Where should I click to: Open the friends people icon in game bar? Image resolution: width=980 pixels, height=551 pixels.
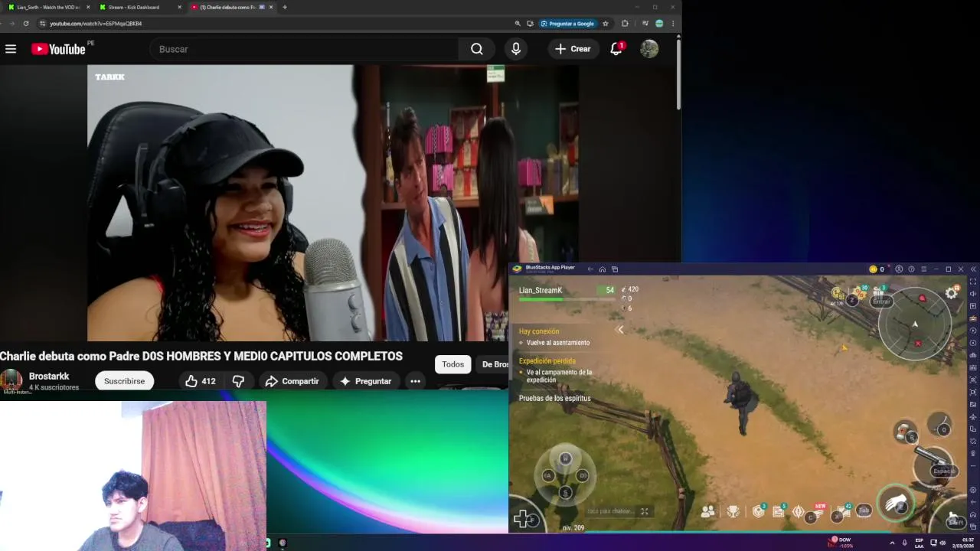click(707, 511)
